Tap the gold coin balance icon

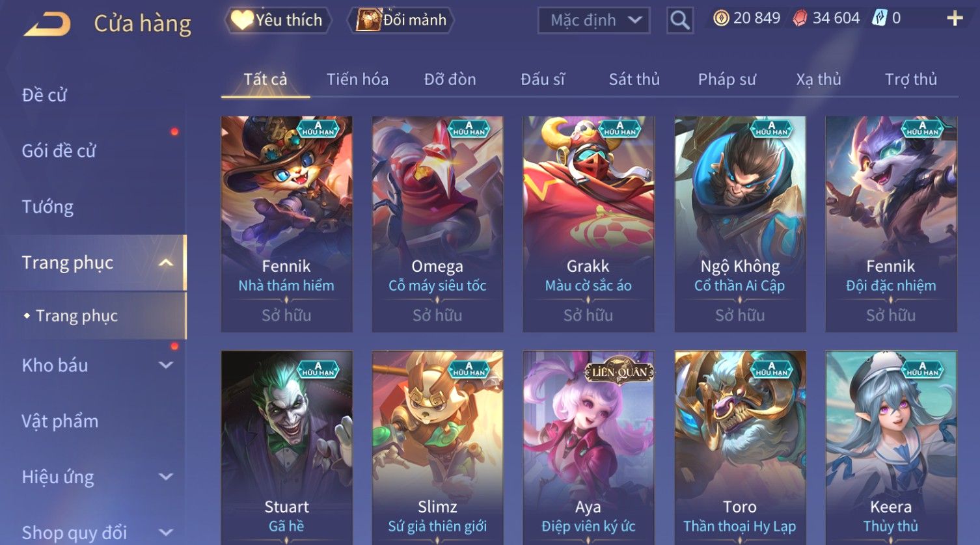tap(721, 18)
